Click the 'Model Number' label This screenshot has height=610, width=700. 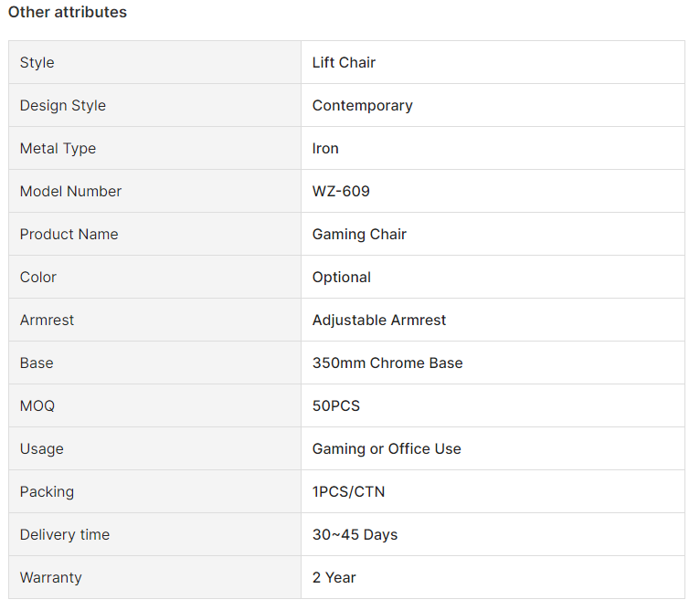70,191
